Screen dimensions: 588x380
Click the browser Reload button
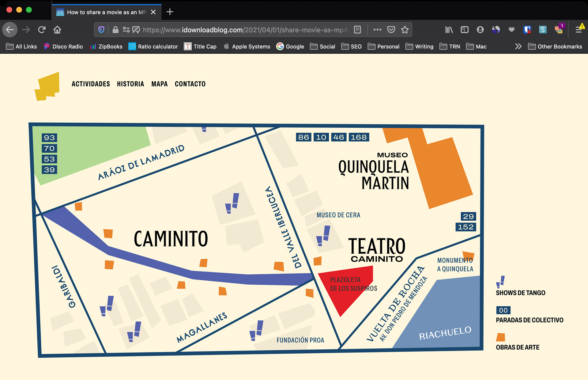[42, 30]
